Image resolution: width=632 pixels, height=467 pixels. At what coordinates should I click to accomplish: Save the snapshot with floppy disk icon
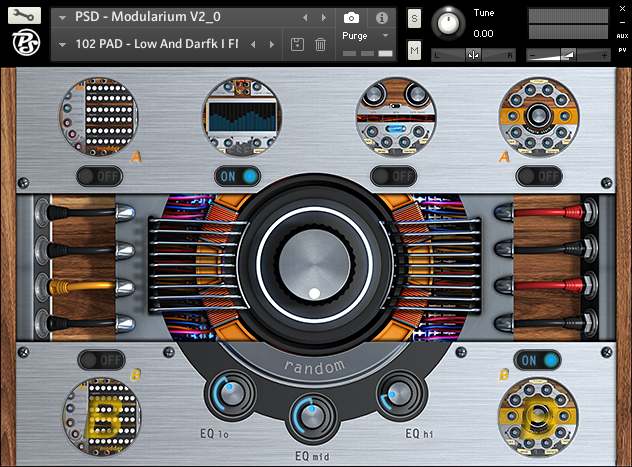click(297, 44)
